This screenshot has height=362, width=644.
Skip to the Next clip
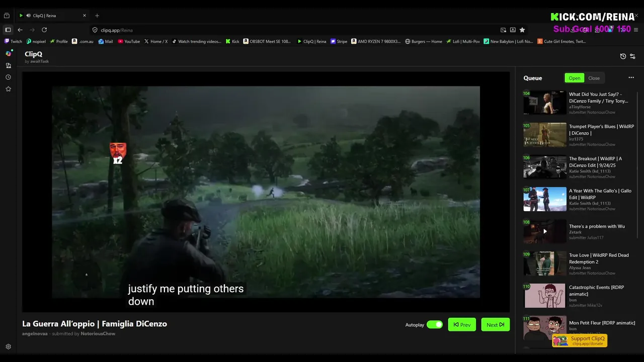coord(495,324)
